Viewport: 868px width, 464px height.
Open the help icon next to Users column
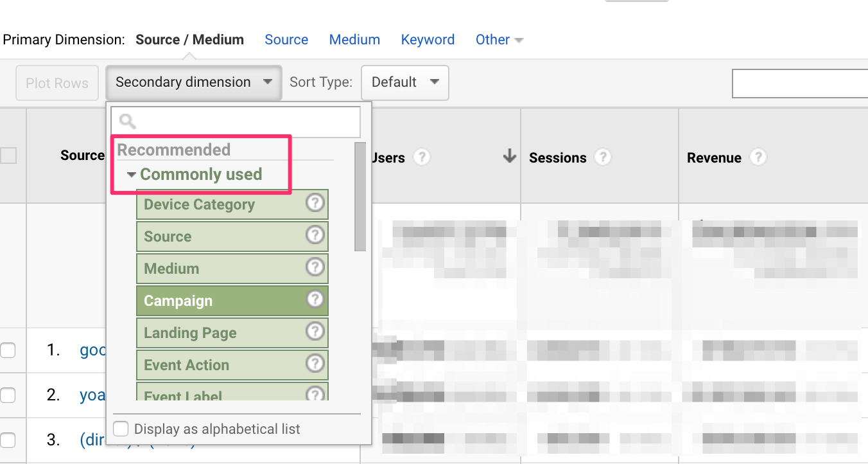pyautogui.click(x=422, y=157)
